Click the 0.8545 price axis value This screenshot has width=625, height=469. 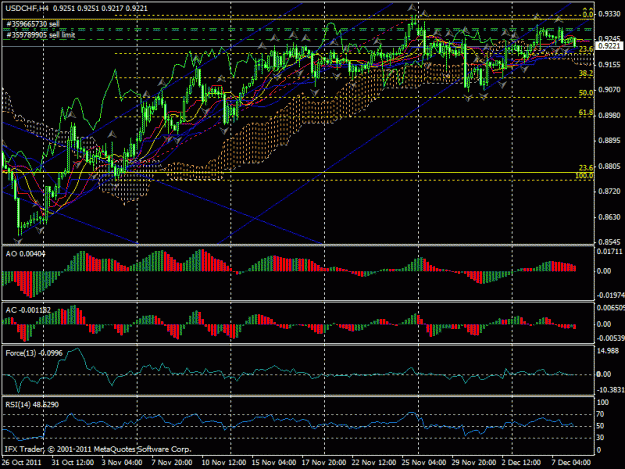[610, 242]
